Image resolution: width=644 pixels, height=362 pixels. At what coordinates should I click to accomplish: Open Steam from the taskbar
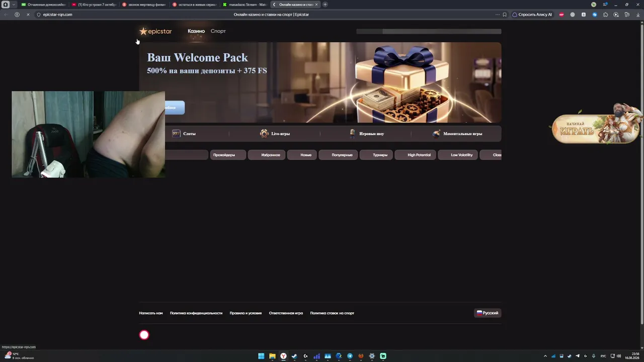[x=294, y=356]
